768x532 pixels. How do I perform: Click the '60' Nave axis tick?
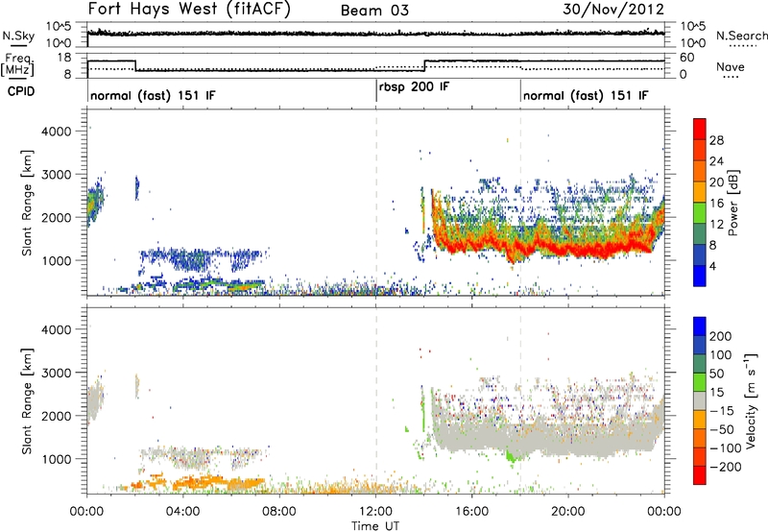click(x=687, y=58)
